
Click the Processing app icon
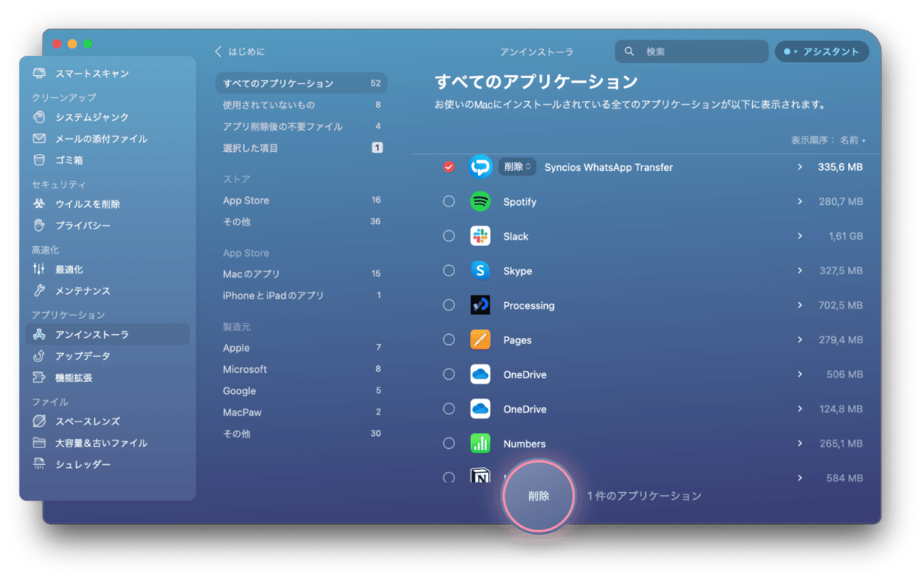click(480, 305)
